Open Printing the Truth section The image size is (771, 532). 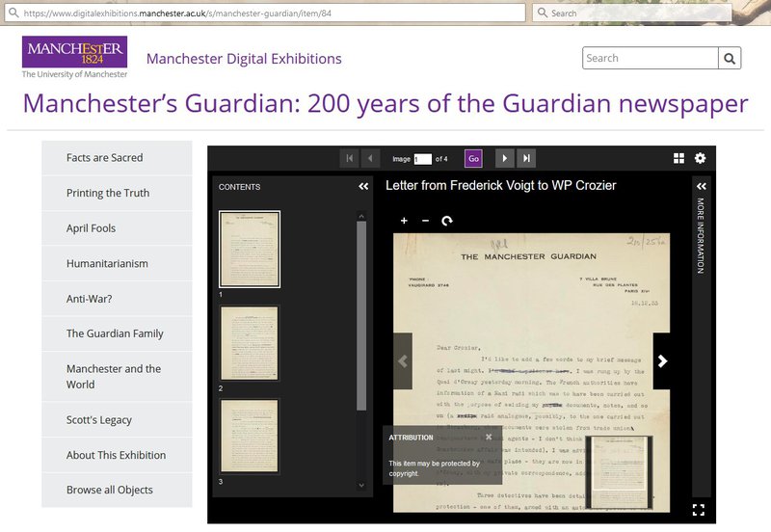[117, 193]
